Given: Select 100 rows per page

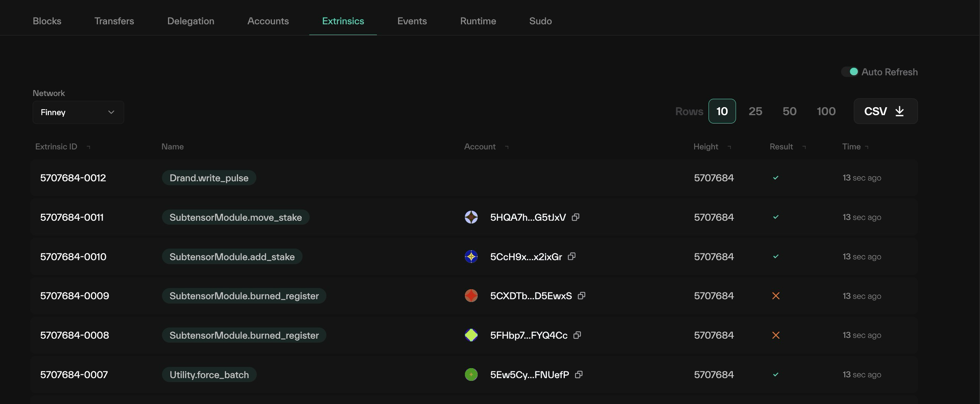Looking at the screenshot, I should 826,111.
